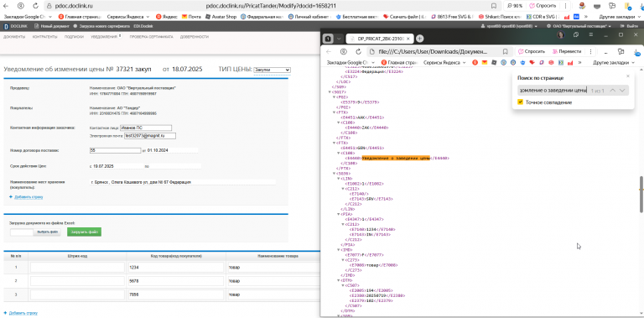Expand Сервисы Яндекса folder in doclink window
The width and height of the screenshot is (644, 318).
(127, 17)
